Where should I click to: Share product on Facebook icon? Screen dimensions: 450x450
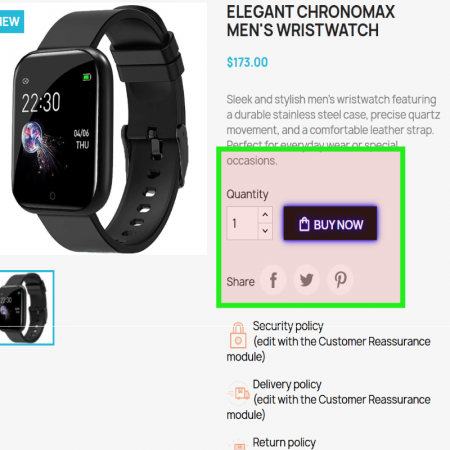(273, 280)
